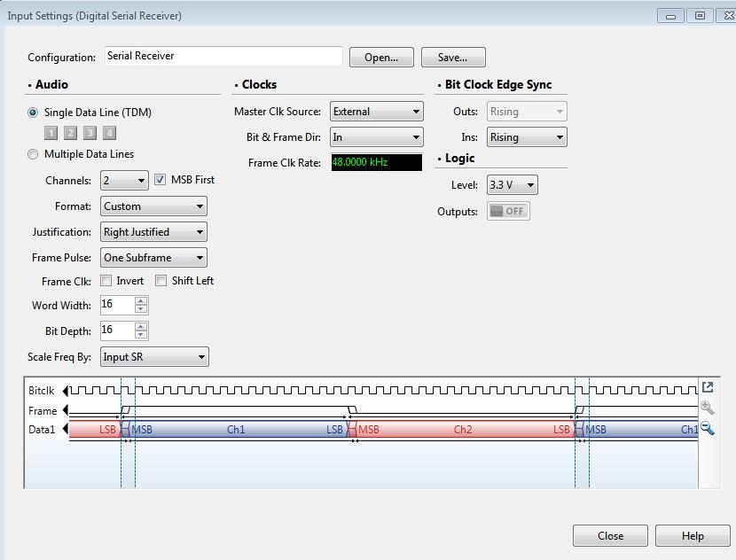Click the Save... configuration button
Screen dimensions: 736x560
[453, 58]
